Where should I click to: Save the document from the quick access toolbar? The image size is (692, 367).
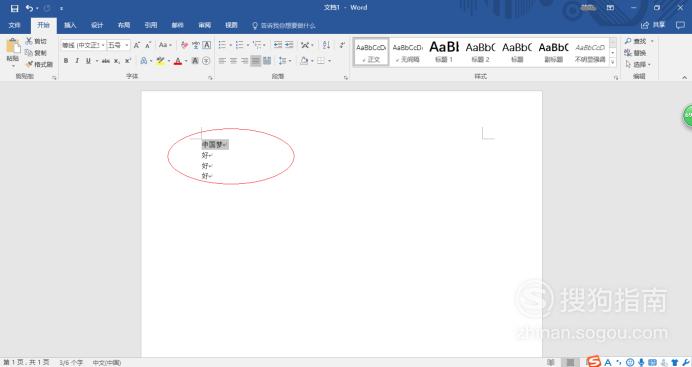click(15, 8)
